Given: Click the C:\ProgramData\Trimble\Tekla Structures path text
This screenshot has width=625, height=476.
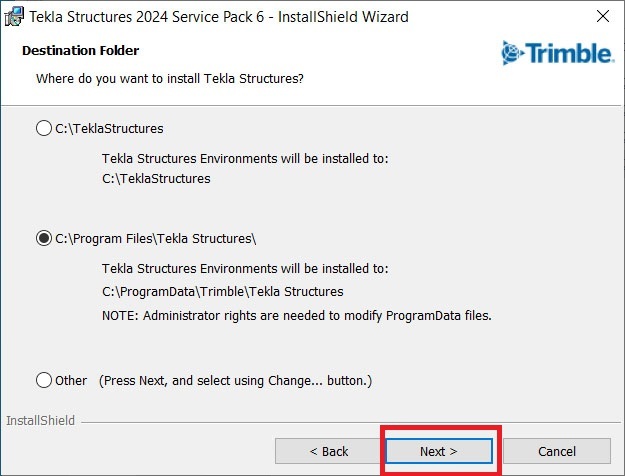Looking at the screenshot, I should [222, 291].
